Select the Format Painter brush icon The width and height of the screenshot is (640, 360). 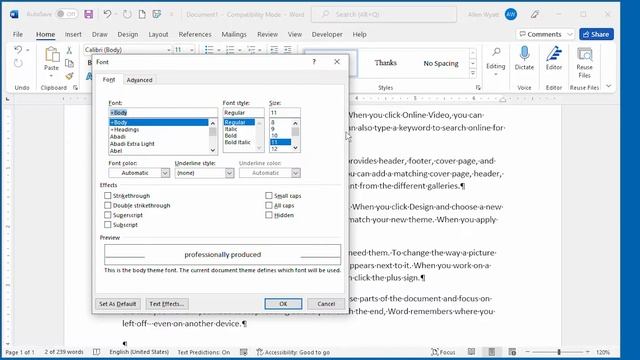click(69, 76)
